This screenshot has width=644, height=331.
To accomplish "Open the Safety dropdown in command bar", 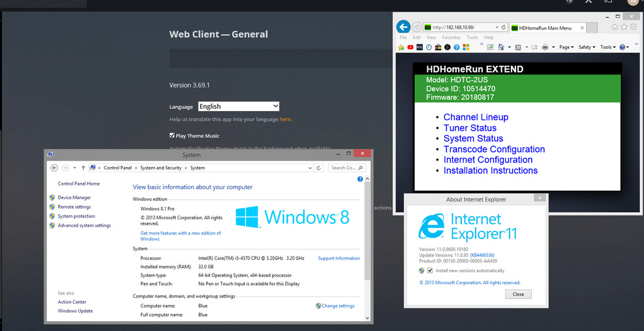I will click(587, 47).
